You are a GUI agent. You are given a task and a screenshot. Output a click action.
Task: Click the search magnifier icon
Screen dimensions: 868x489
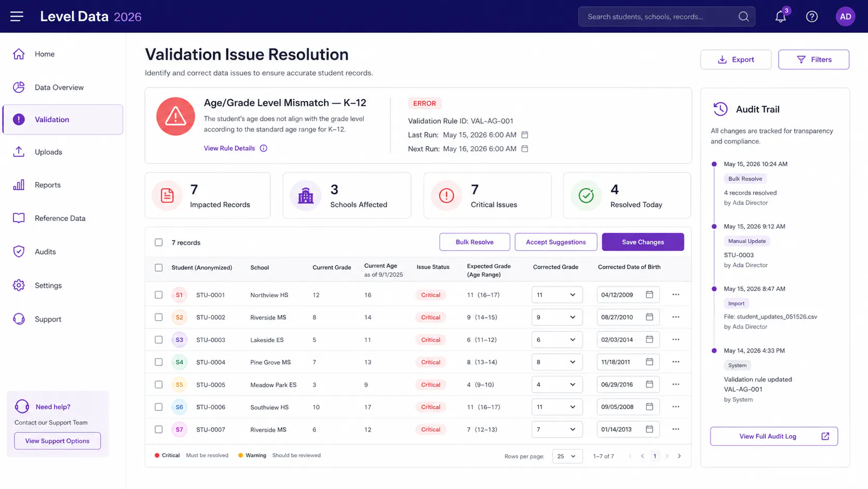tap(743, 17)
